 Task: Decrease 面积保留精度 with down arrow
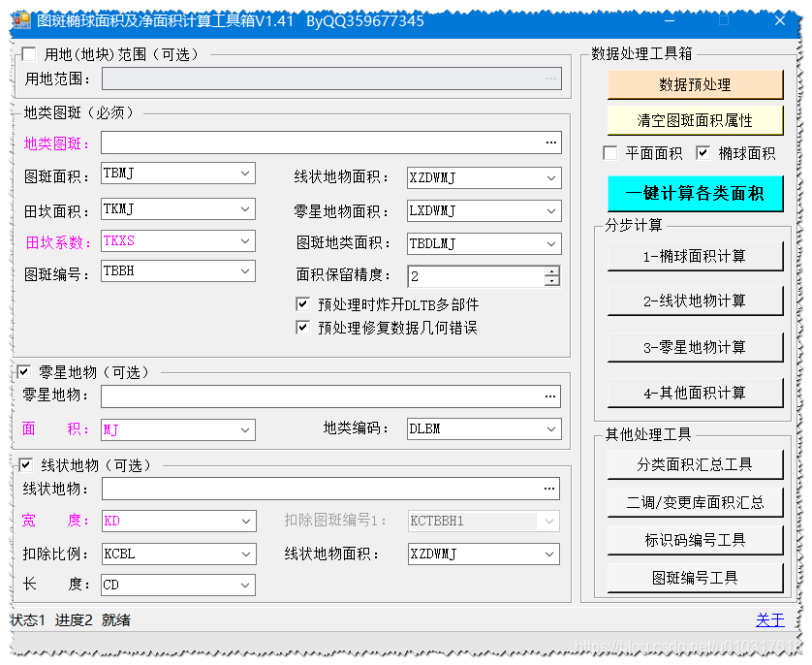tap(552, 281)
